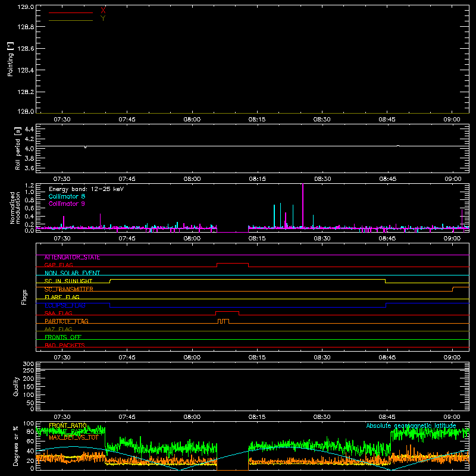This screenshot has height=476, width=476.
Task: Click the FLARE_FLAG label
Action: click(x=62, y=297)
